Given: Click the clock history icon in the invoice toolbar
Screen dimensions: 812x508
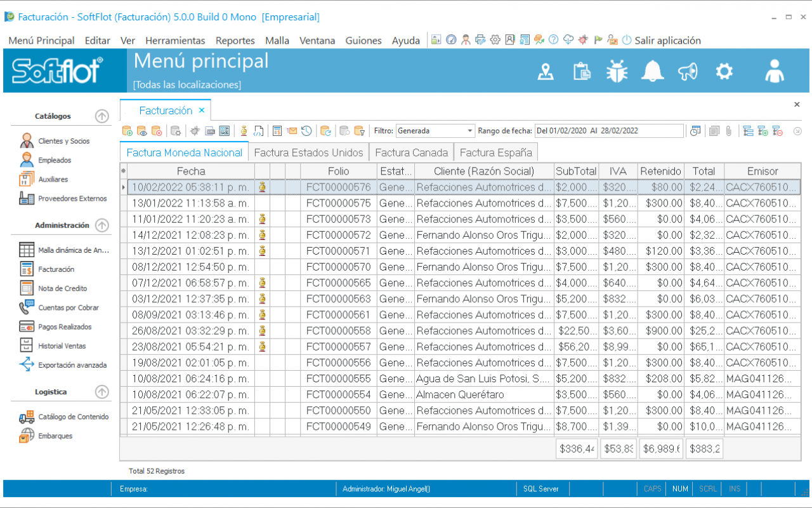Looking at the screenshot, I should coord(306,131).
